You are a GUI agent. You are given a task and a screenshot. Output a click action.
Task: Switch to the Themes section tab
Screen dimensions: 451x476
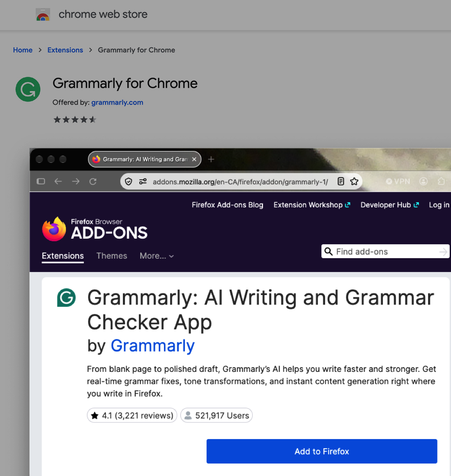coord(112,256)
